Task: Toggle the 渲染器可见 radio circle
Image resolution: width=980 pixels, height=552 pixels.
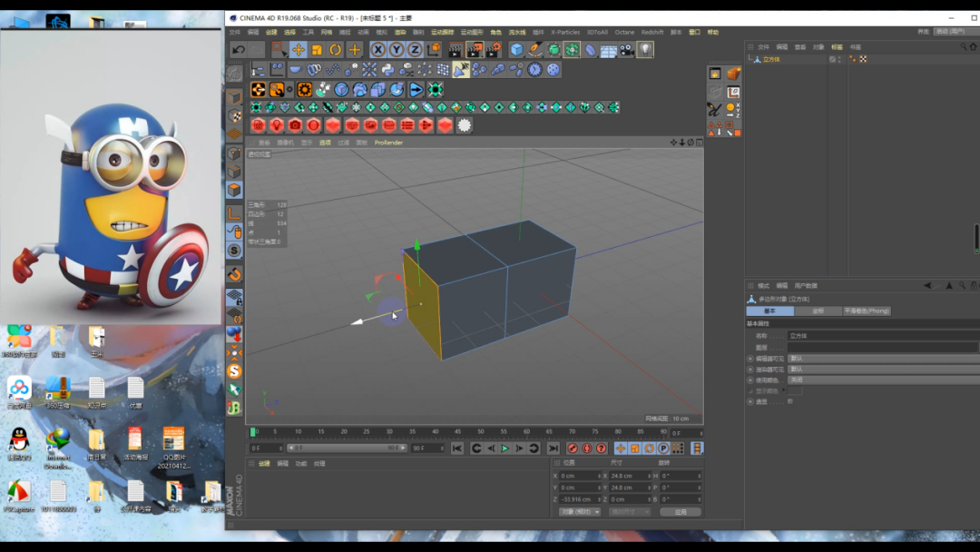Action: [x=750, y=370]
